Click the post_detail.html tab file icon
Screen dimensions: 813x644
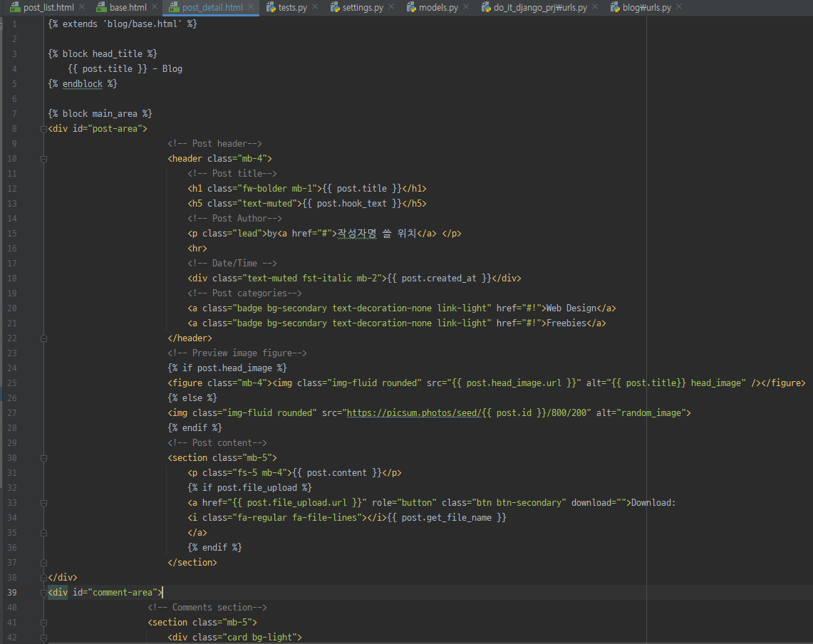tap(174, 7)
